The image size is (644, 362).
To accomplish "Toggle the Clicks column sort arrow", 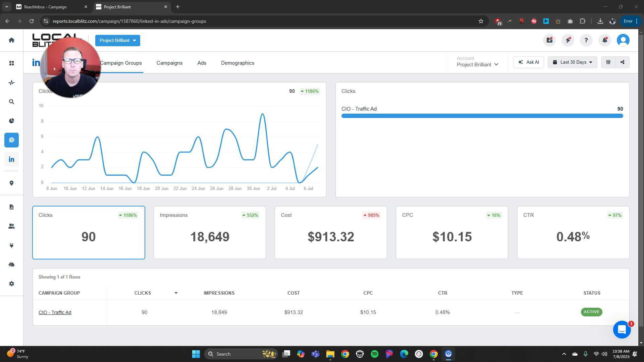I will (x=176, y=293).
